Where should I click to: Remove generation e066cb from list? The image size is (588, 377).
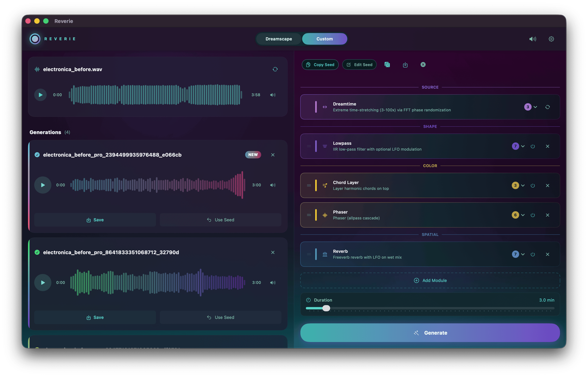coord(273,155)
